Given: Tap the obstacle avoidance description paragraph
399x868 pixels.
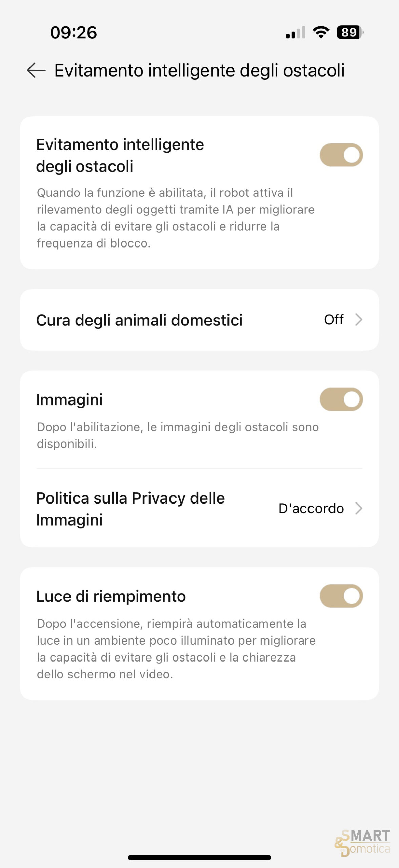Looking at the screenshot, I should (x=176, y=218).
